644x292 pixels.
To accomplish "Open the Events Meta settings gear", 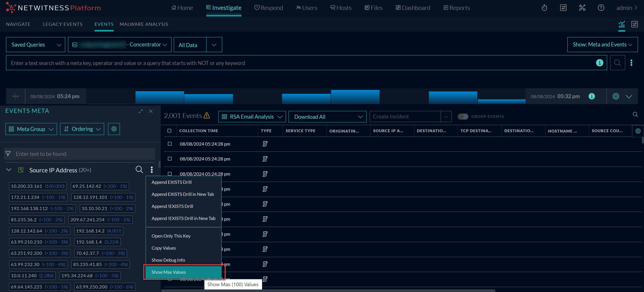I will coord(114,129).
